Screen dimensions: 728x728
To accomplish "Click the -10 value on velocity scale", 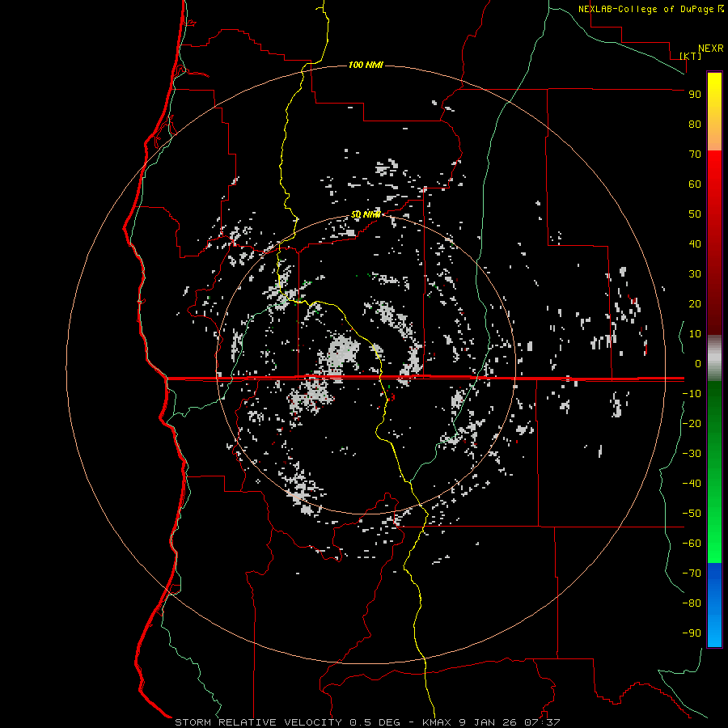I will point(692,394).
